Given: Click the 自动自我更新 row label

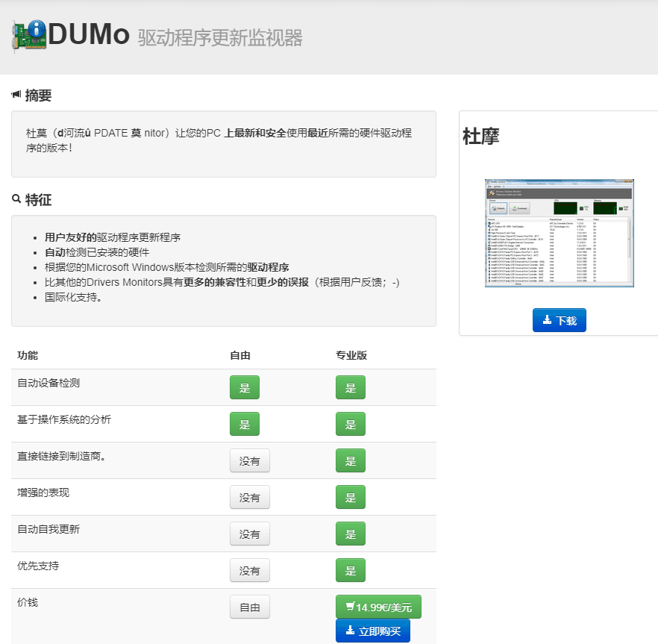Looking at the screenshot, I should coord(48,529).
